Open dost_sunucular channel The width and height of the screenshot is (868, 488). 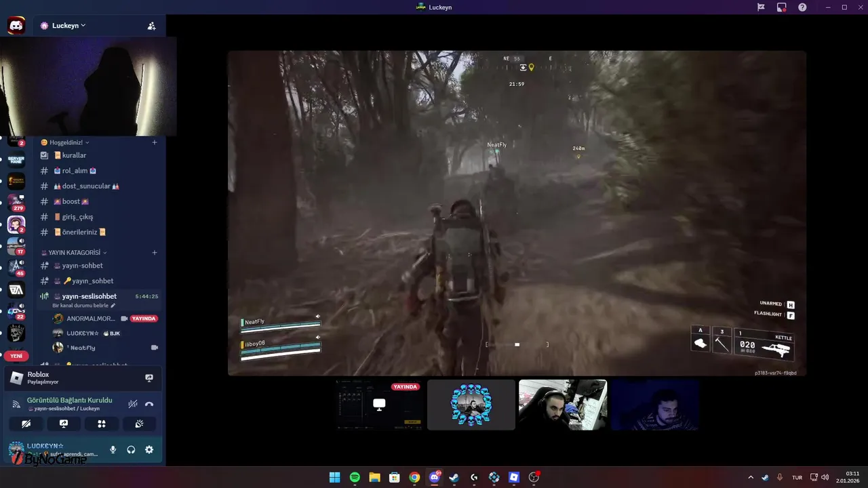pyautogui.click(x=100, y=186)
